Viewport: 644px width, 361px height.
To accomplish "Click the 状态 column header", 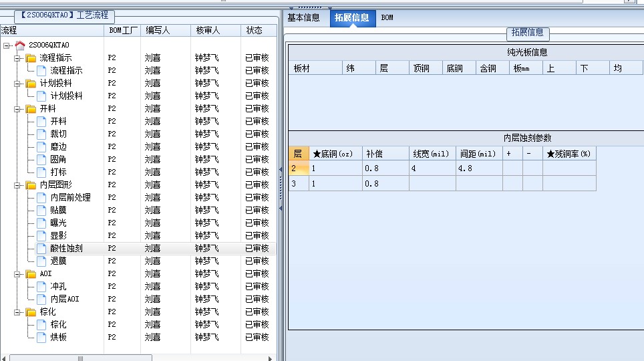I will 259,31.
